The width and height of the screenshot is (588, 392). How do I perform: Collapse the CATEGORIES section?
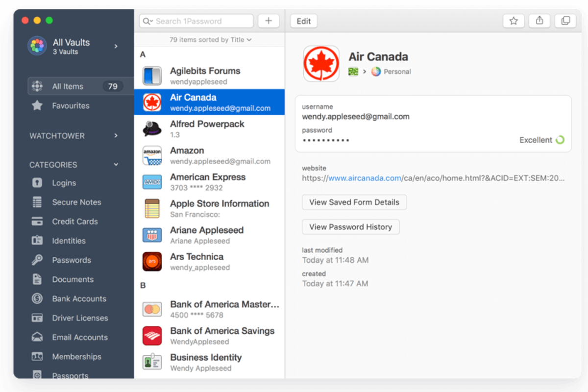point(116,165)
